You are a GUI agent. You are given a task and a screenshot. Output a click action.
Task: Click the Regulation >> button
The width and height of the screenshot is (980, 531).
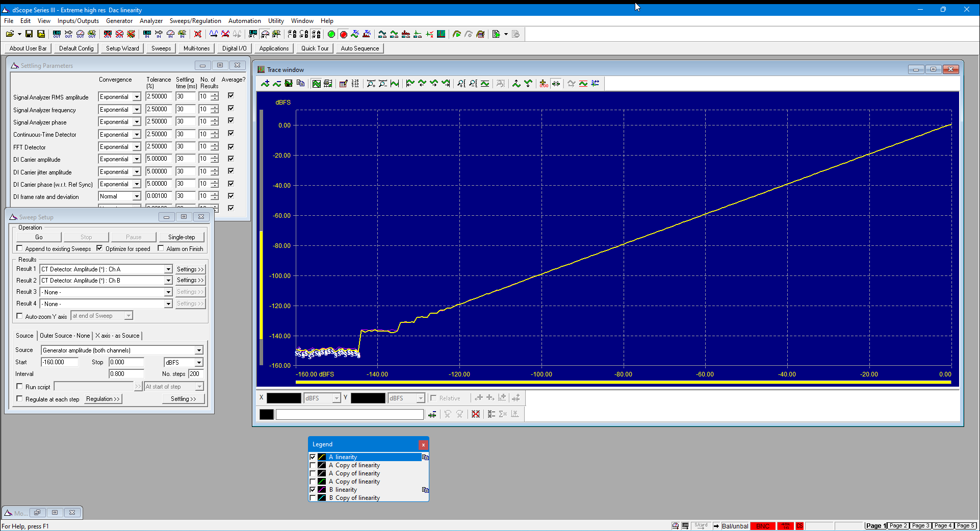[x=102, y=399]
